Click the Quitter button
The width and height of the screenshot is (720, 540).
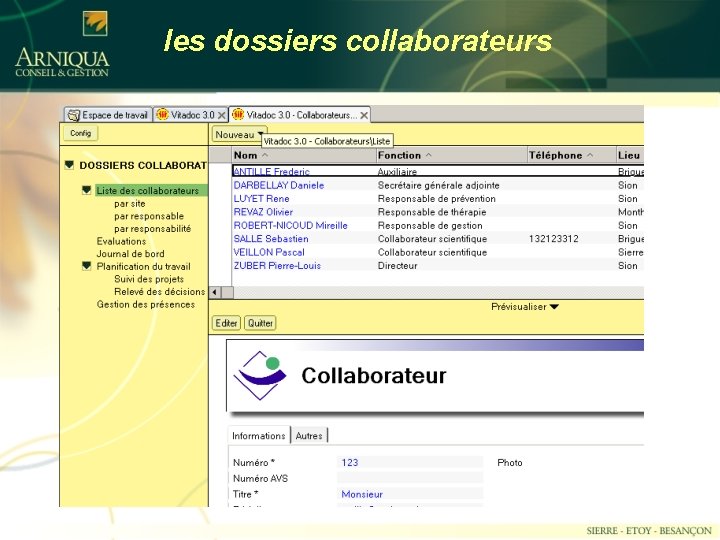point(260,323)
